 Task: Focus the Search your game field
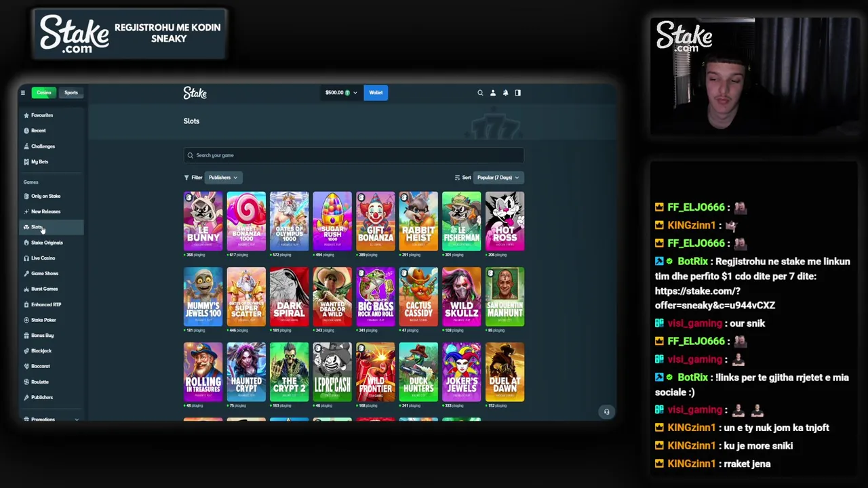coord(353,155)
